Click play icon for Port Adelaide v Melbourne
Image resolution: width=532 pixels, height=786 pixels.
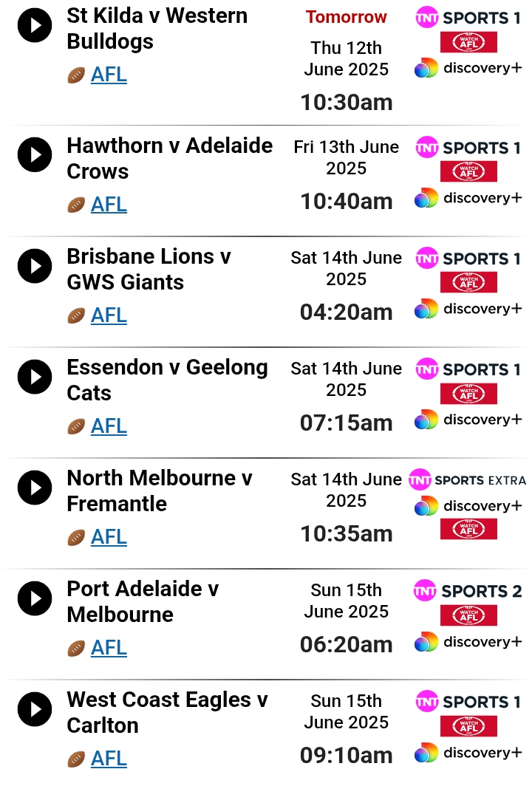[x=35, y=598]
